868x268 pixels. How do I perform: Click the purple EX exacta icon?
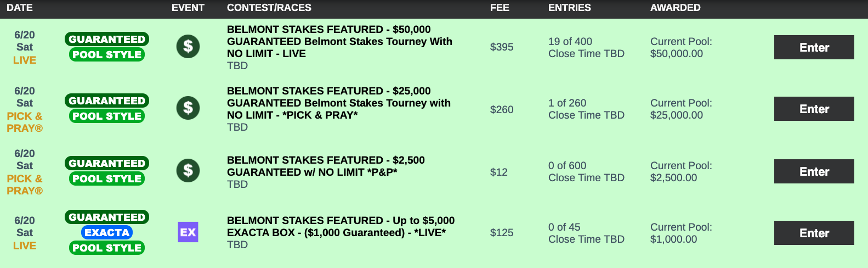click(188, 232)
